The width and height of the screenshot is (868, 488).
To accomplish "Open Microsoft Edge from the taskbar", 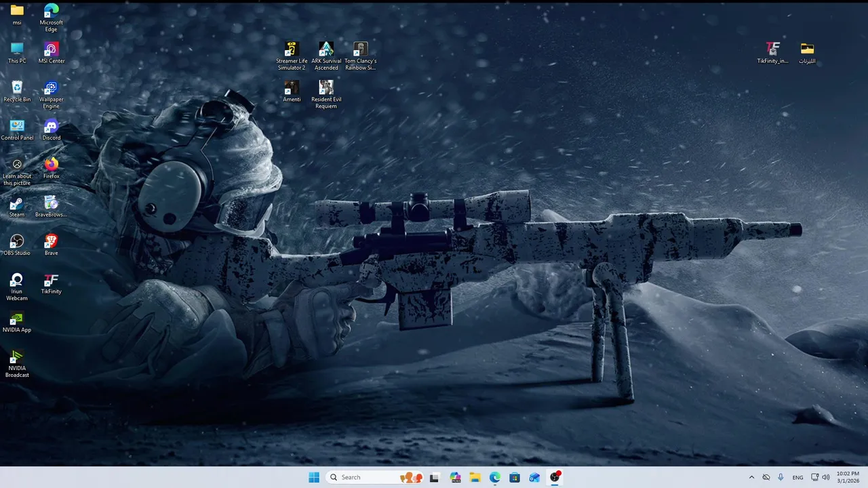I will click(494, 477).
